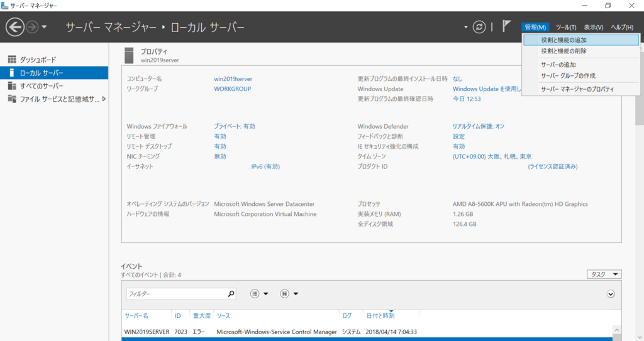
Task: Expand the events filter chevron button
Action: pyautogui.click(x=611, y=294)
